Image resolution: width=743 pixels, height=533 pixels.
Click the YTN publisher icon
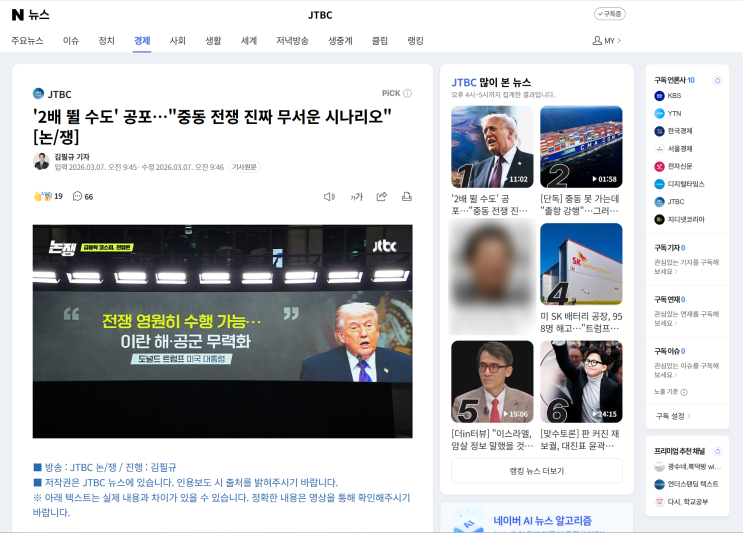(659, 113)
